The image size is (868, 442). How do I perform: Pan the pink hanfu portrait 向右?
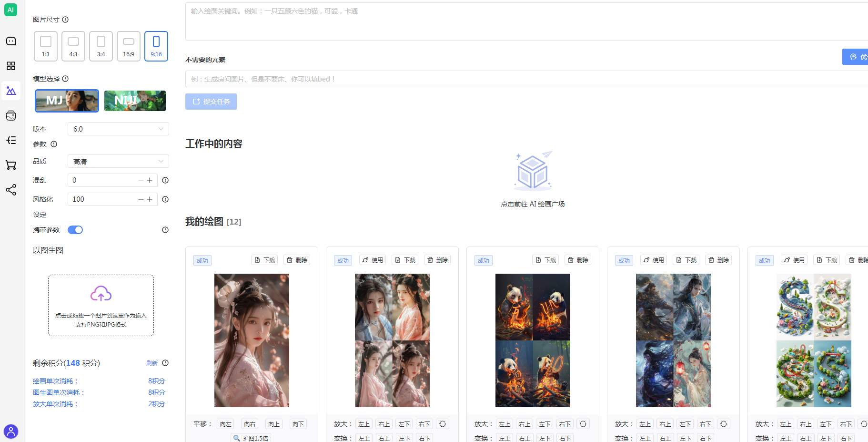click(x=250, y=424)
